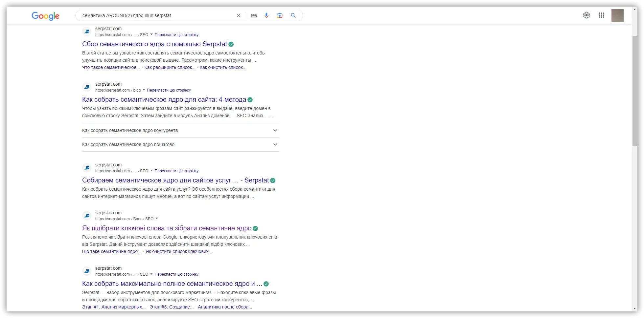Click the Google logo

coord(45,16)
